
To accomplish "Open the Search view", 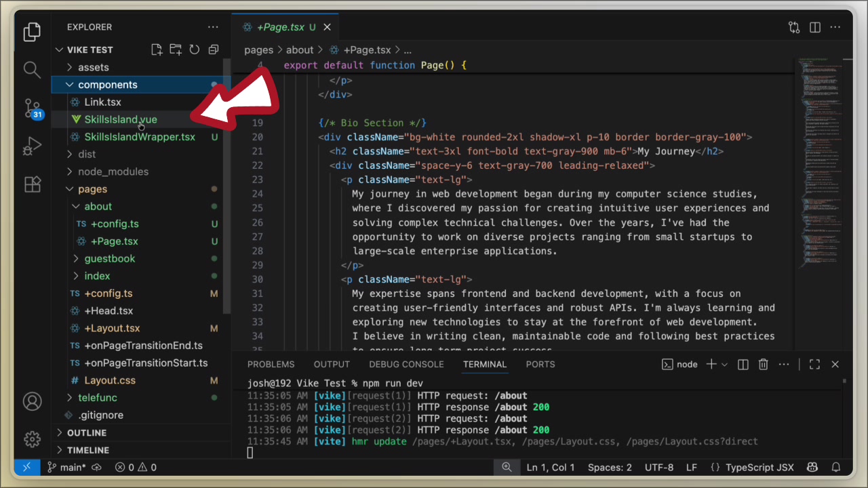I will tap(32, 69).
